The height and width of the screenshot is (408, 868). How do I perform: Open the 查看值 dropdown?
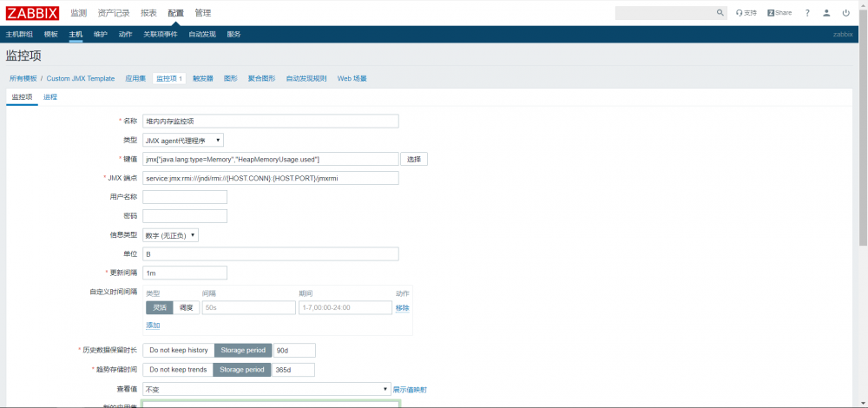(266, 389)
